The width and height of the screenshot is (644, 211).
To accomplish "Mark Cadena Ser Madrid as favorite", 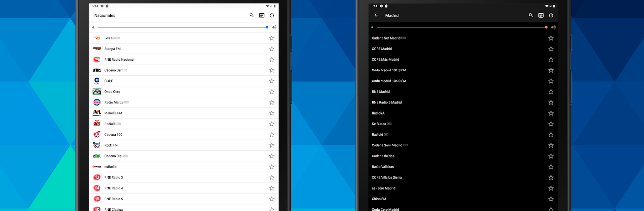I will click(551, 38).
